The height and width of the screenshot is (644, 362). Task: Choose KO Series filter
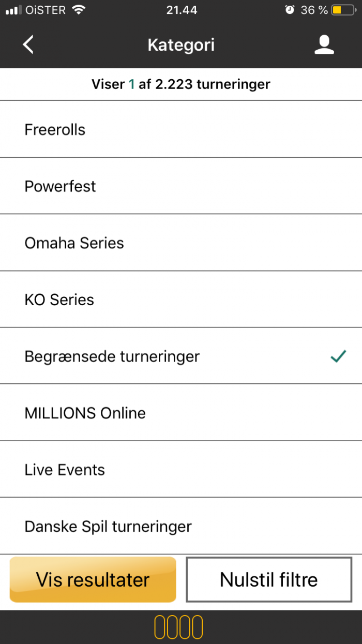coord(181,299)
